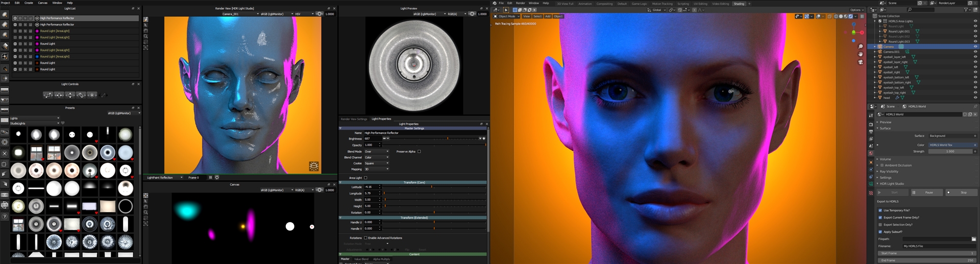Click pause icon in Render View bottom bar

[x=210, y=177]
